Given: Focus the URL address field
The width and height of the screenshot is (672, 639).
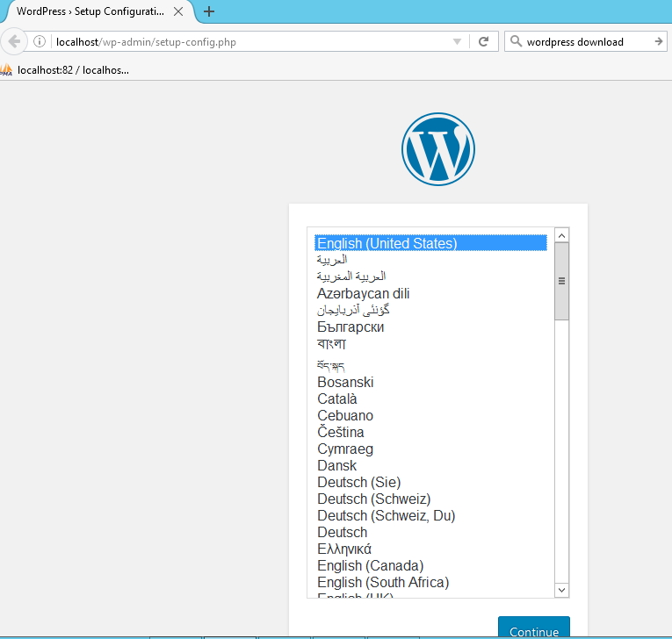Looking at the screenshot, I should (253, 41).
